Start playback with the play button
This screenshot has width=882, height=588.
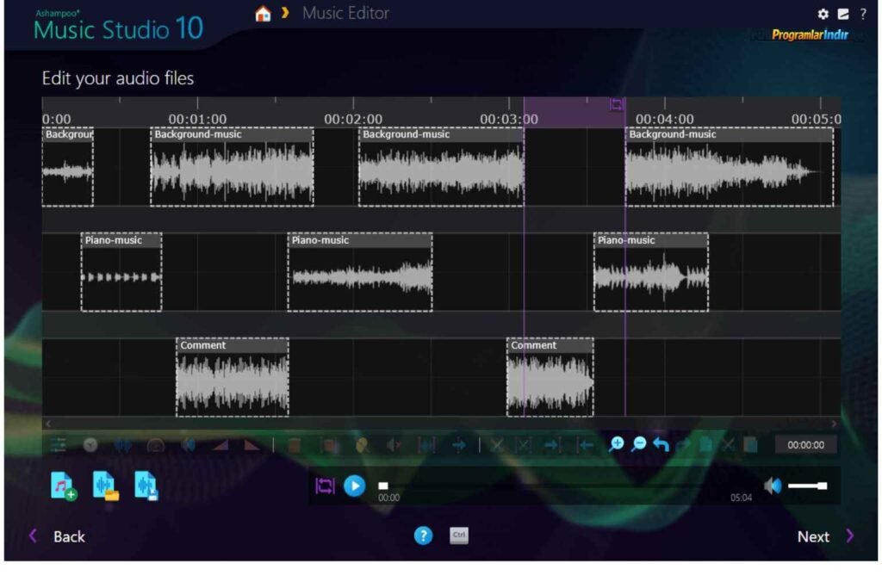click(354, 486)
